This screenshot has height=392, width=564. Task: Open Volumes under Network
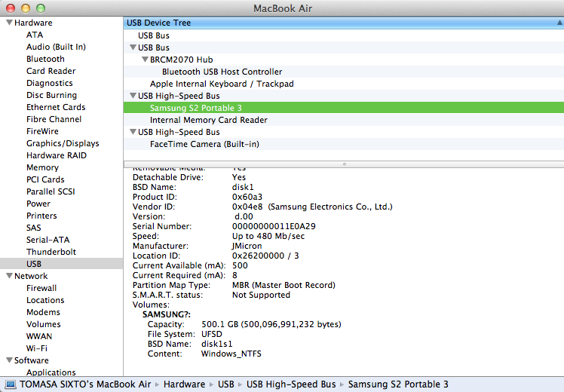coord(44,324)
